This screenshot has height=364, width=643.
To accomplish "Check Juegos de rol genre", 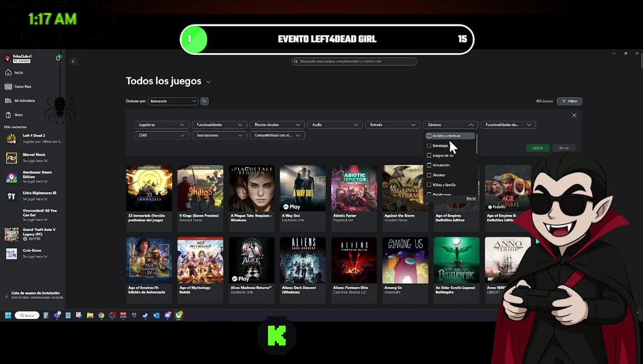I will coord(429,155).
